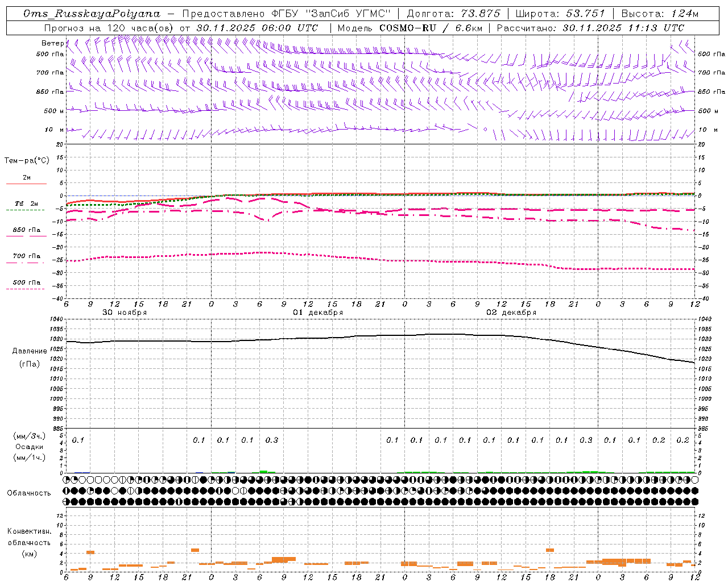This screenshot has height=582, width=728.
Task: Select the model name COSMO-RU / 6.6км
Action: point(431,28)
